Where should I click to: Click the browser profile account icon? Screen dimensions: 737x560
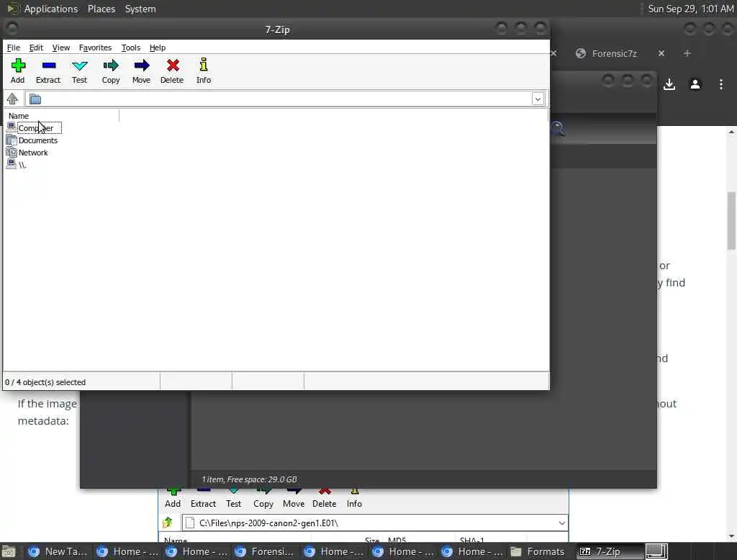pyautogui.click(x=695, y=84)
